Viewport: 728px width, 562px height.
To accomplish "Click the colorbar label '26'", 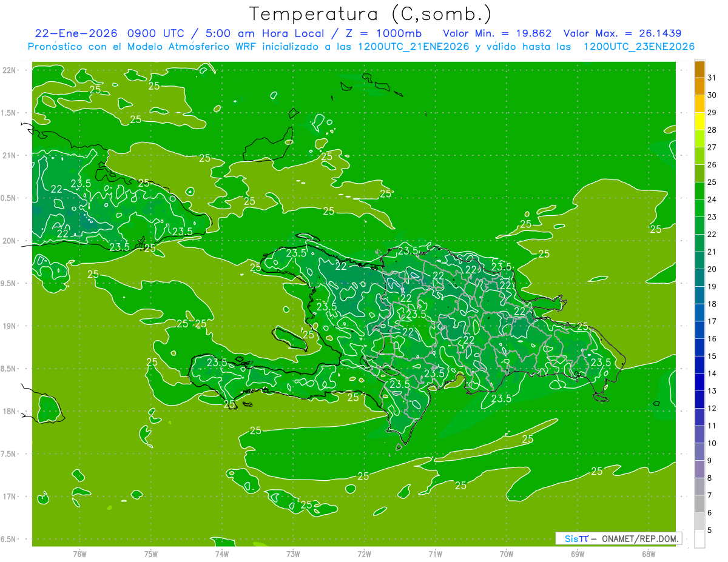I will click(712, 165).
